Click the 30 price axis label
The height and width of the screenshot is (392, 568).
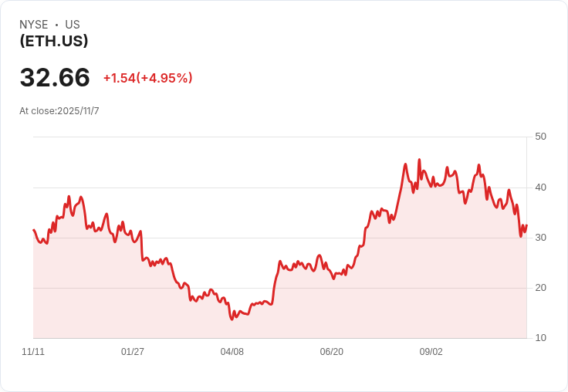click(540, 238)
